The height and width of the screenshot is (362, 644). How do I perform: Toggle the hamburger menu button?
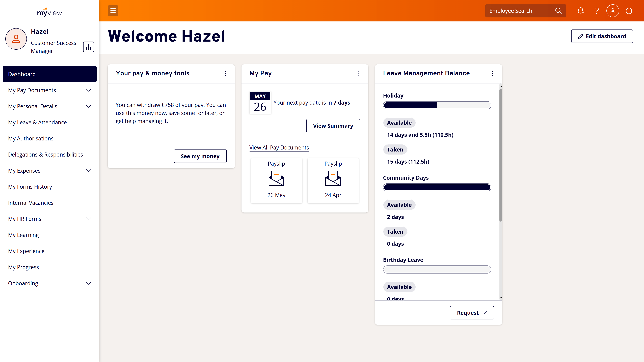pos(113,11)
